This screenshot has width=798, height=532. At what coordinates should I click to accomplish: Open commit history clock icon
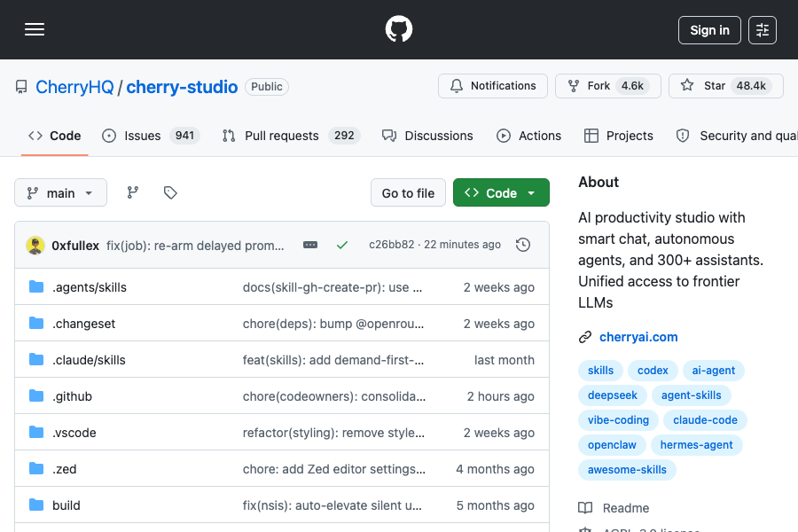[x=523, y=245]
